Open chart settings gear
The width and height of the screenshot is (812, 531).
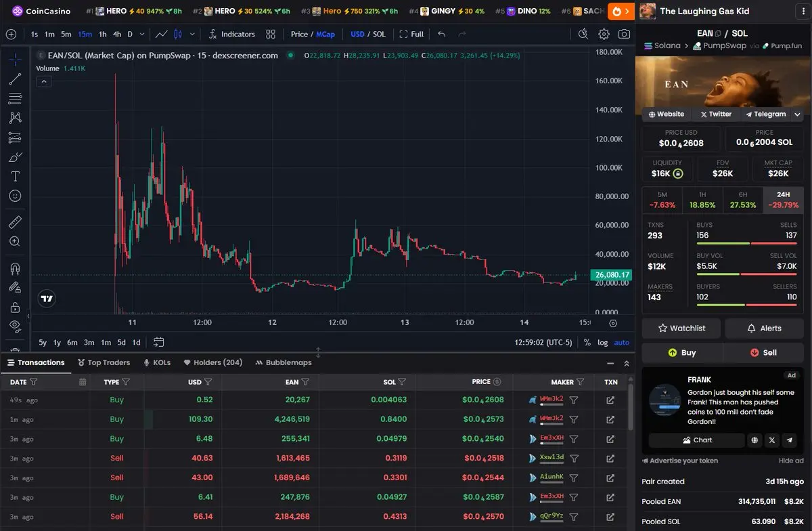click(604, 34)
